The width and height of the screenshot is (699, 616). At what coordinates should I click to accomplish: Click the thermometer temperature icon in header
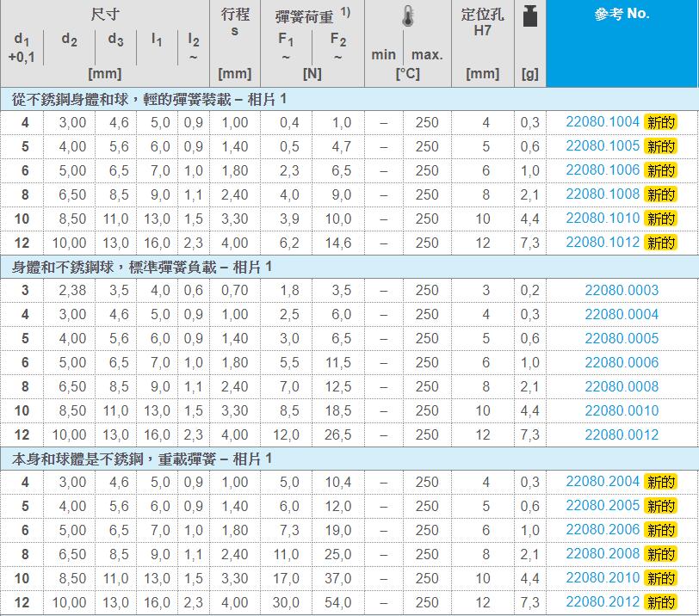407,17
